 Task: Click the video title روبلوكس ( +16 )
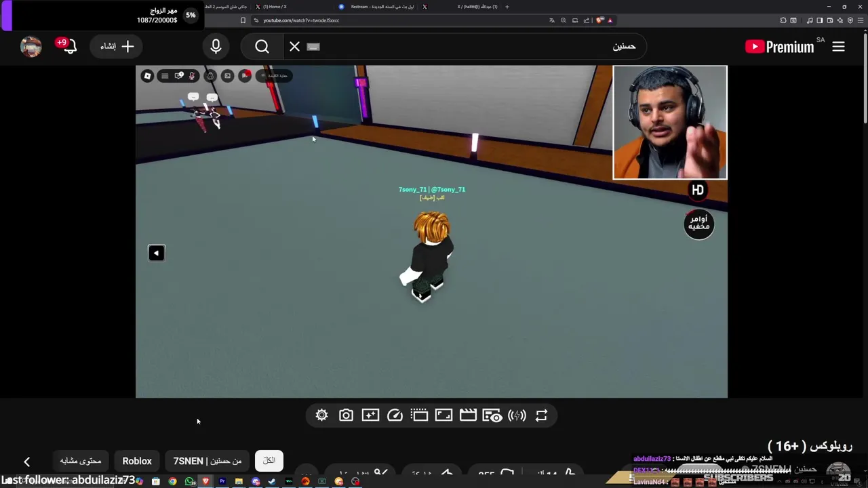(810, 446)
